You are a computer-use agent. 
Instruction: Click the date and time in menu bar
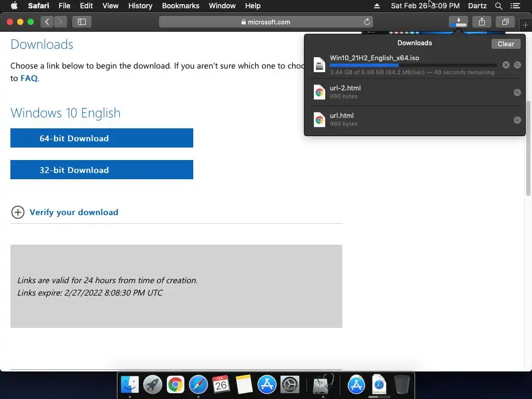click(425, 6)
